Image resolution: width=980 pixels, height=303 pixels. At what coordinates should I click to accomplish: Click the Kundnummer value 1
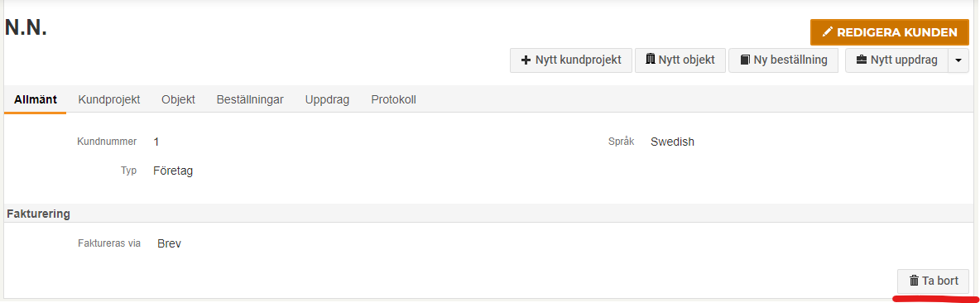tap(156, 142)
